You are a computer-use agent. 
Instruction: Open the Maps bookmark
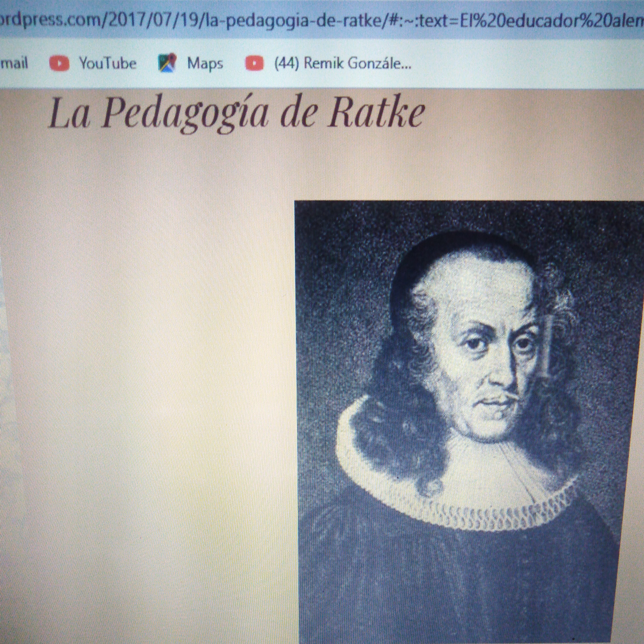click(190, 63)
